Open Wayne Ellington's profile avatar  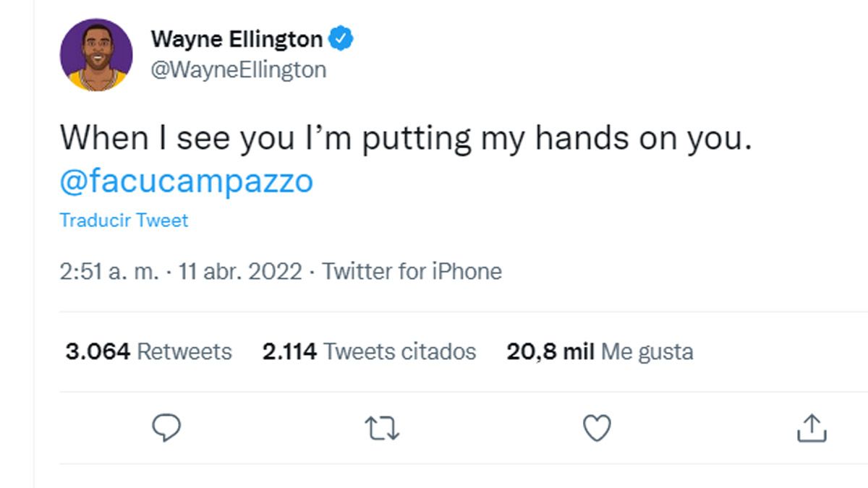point(96,55)
